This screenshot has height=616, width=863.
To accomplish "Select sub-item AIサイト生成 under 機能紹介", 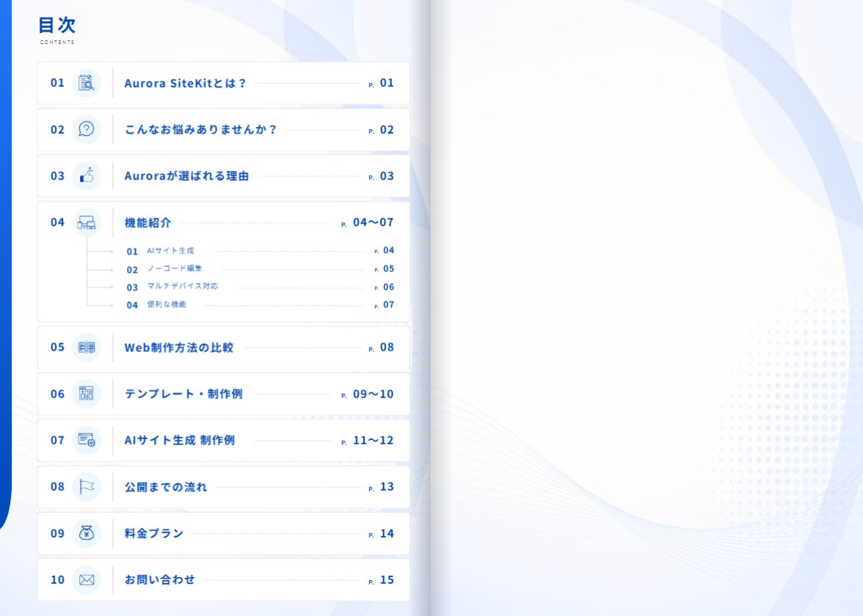I will pyautogui.click(x=170, y=251).
